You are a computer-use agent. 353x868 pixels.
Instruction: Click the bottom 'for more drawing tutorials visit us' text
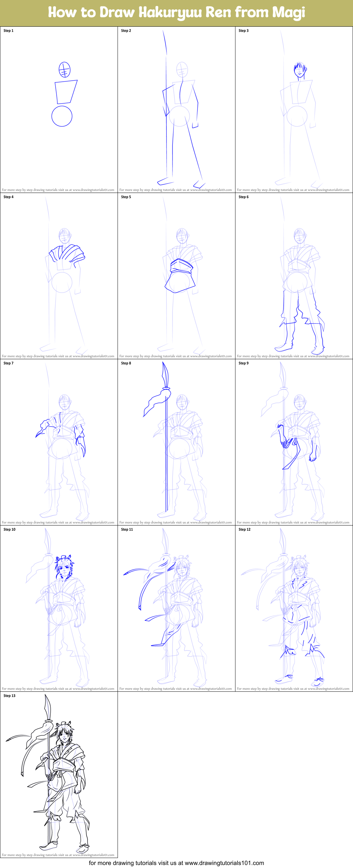coord(176,863)
